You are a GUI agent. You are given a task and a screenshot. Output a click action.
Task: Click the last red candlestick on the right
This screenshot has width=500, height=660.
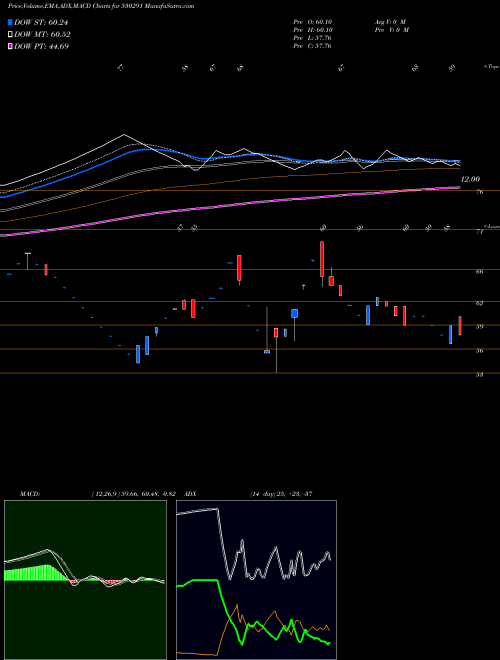pos(460,326)
